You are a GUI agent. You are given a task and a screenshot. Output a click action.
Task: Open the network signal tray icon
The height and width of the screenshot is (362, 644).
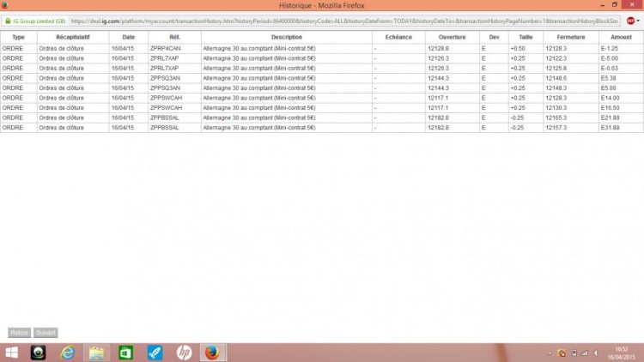(x=585, y=353)
